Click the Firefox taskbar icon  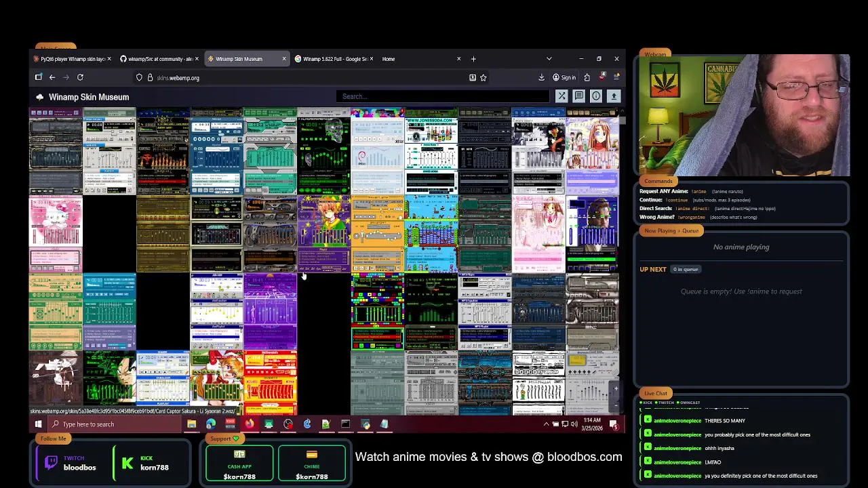tap(250, 424)
